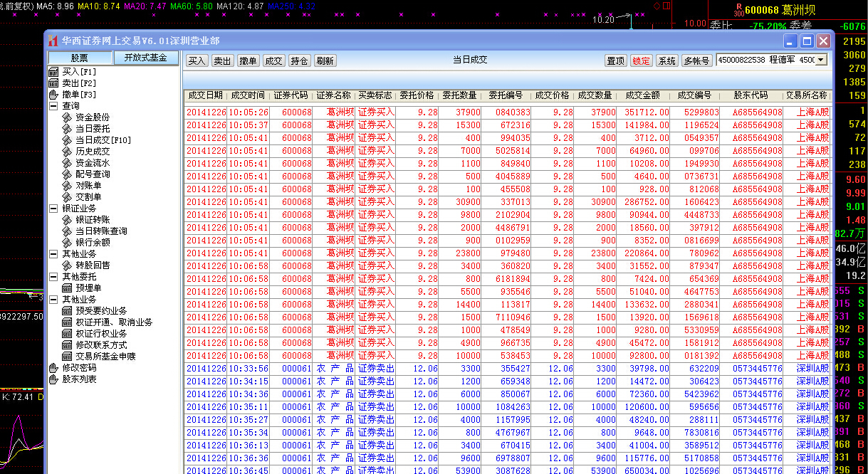Collapse the 其他委托 tree group
This screenshot has height=474, width=868.
coord(53,277)
